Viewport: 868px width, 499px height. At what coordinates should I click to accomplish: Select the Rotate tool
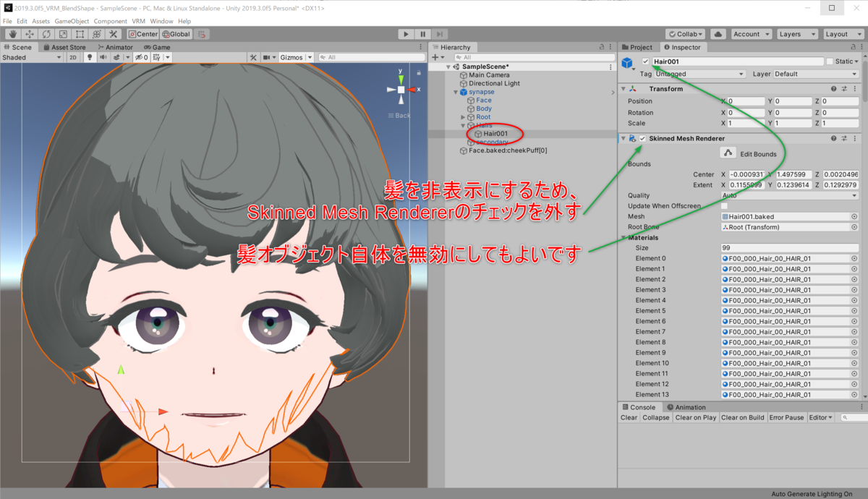click(46, 34)
